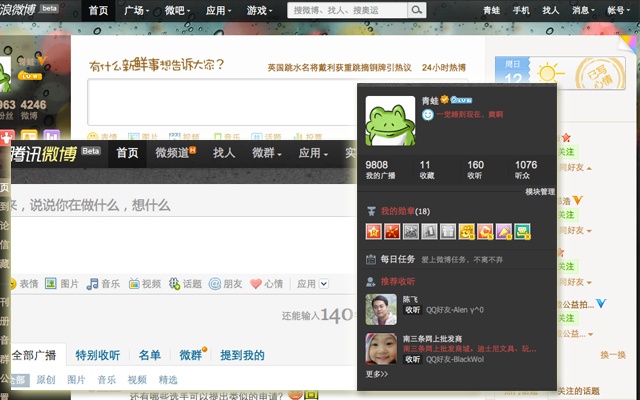Filter the feed by 精选

pos(168,380)
